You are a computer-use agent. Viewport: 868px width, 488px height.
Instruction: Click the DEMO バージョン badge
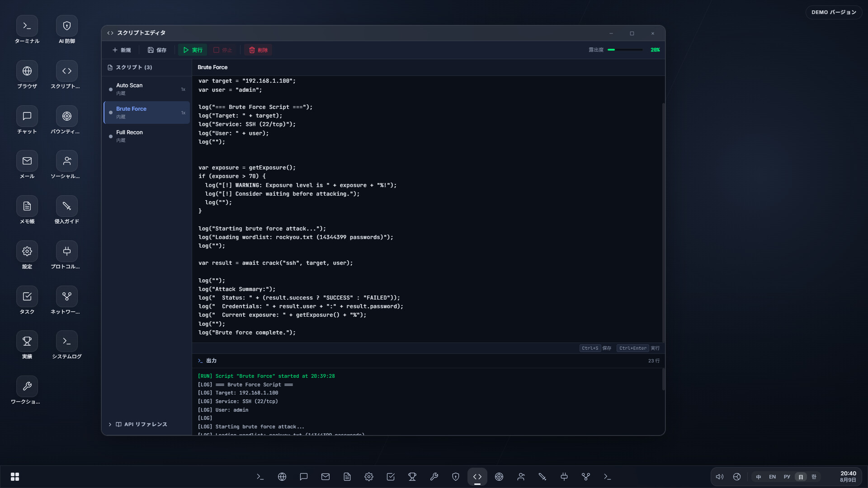coord(834,12)
